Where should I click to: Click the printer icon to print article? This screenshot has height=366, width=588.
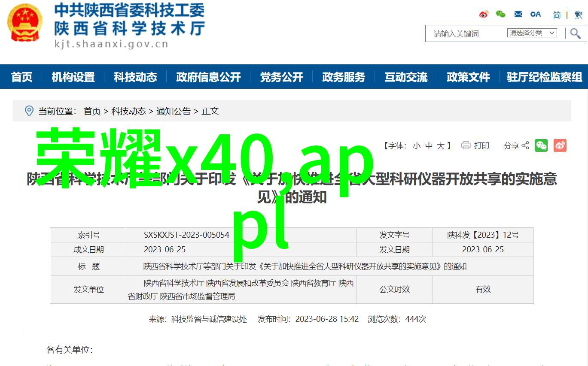coord(466,146)
